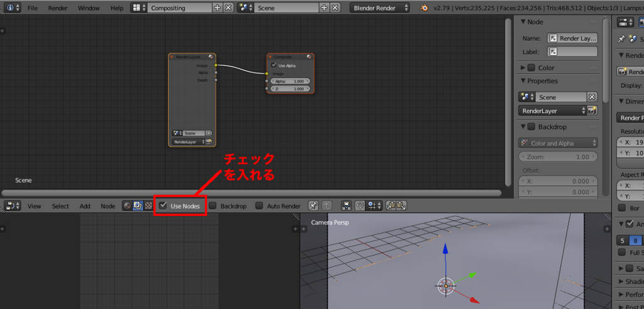Collapse the Properties panel

tap(523, 81)
